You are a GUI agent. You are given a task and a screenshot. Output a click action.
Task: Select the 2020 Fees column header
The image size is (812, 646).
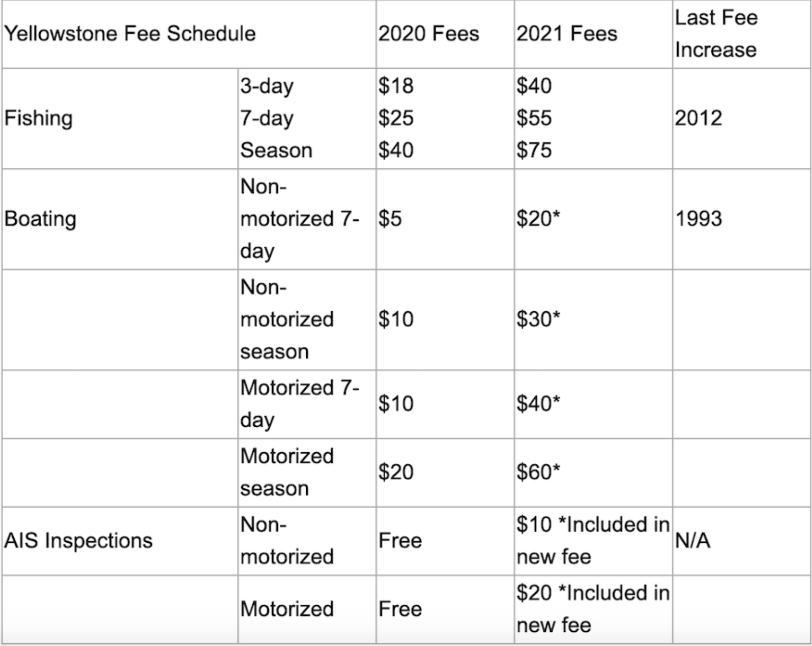pos(428,34)
